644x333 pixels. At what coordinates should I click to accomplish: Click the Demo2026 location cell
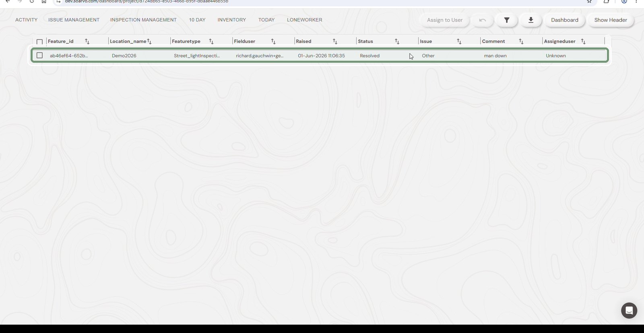(x=124, y=56)
